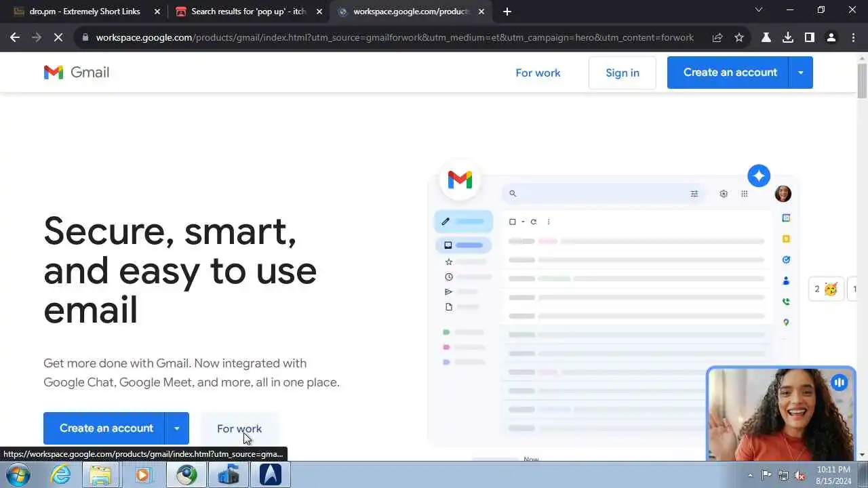Click the apps grid icon in illustration
This screenshot has height=488, width=868.
coord(745,194)
